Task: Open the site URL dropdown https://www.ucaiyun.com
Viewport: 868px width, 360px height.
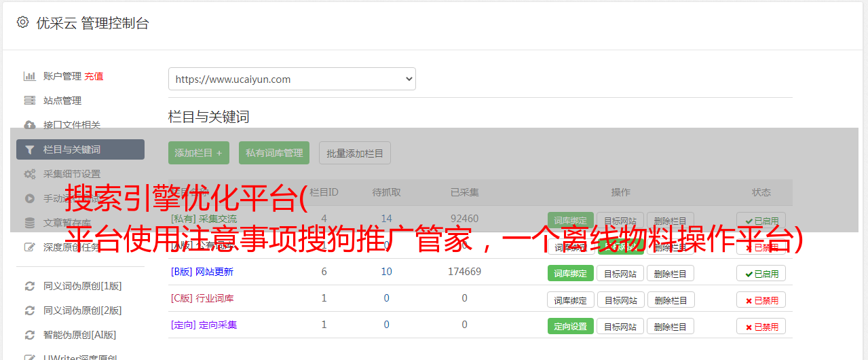Action: click(x=292, y=79)
